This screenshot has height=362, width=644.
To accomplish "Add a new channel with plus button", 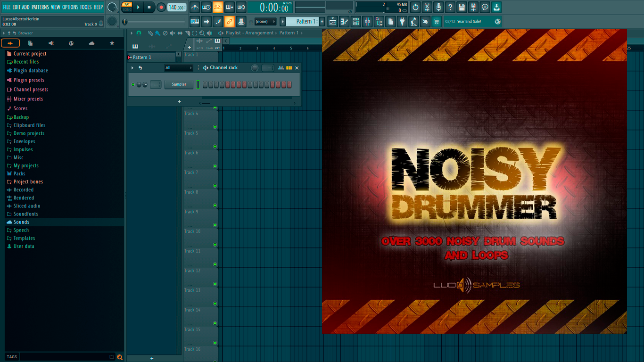I will tap(179, 101).
